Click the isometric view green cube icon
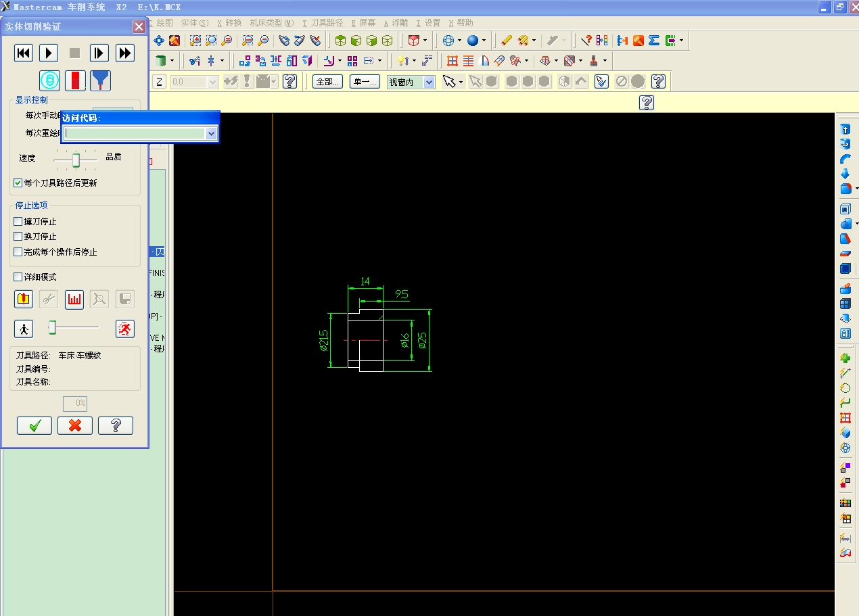 [x=340, y=41]
